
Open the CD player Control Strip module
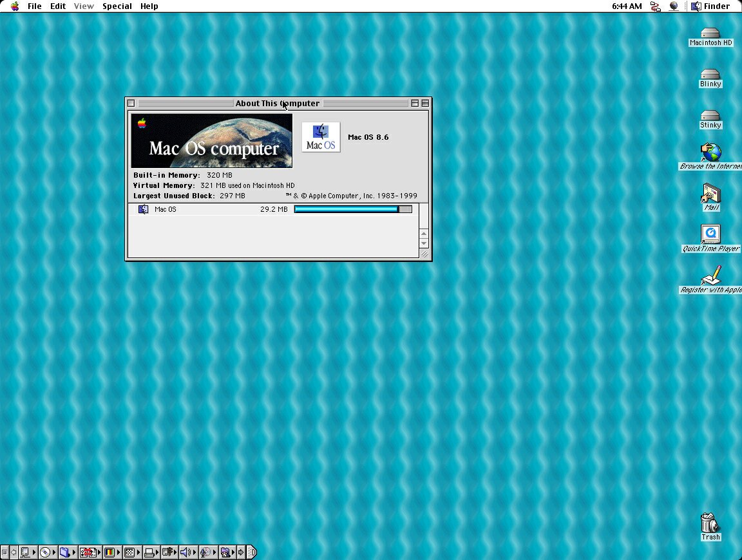point(48,552)
